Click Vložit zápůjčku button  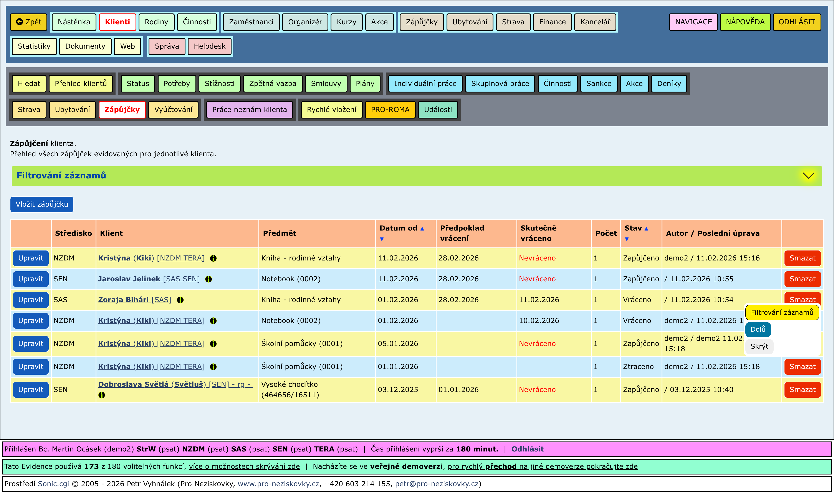pyautogui.click(x=42, y=204)
